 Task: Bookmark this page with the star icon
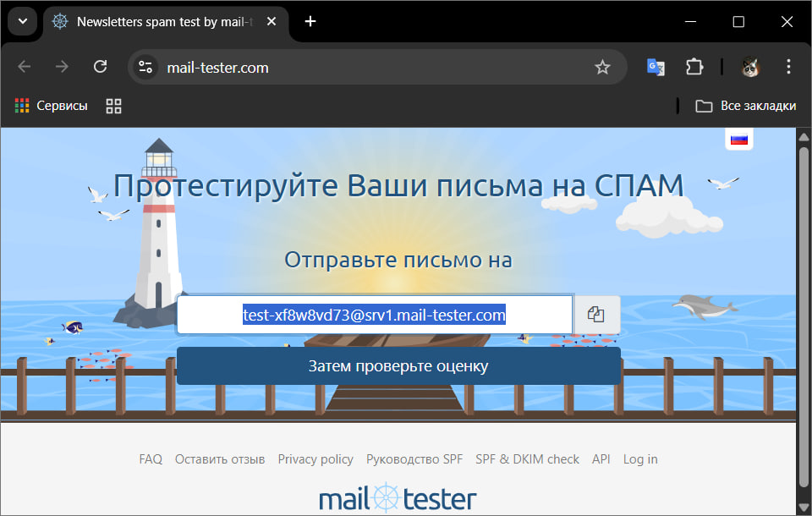[x=602, y=68]
